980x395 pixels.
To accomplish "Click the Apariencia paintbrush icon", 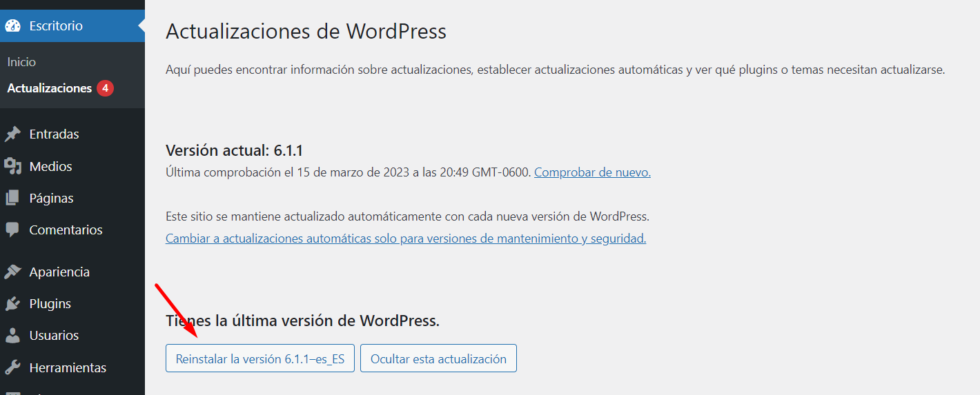I will (12, 272).
